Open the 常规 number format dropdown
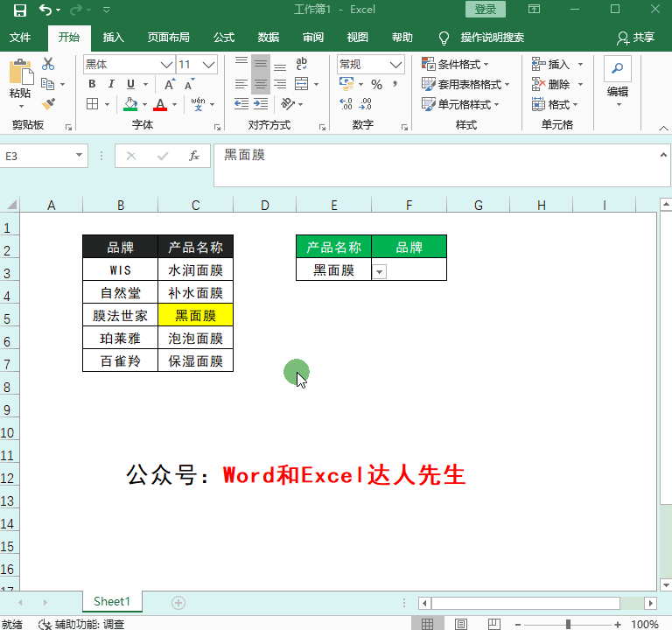 tap(395, 65)
